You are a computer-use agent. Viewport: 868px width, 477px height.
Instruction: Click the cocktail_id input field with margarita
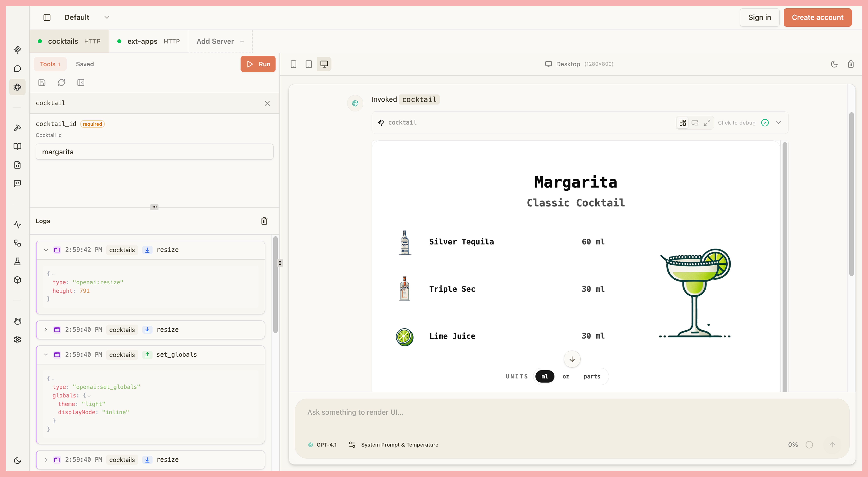pyautogui.click(x=154, y=152)
